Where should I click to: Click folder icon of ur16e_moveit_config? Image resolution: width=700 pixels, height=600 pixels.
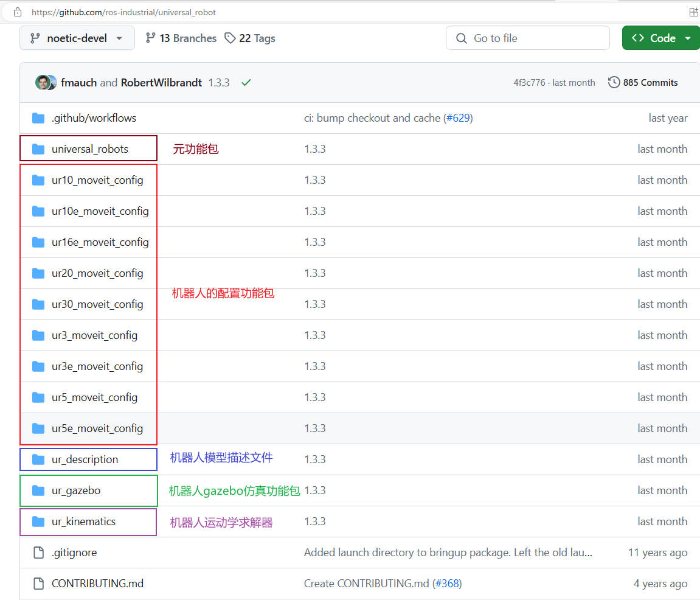coord(38,242)
